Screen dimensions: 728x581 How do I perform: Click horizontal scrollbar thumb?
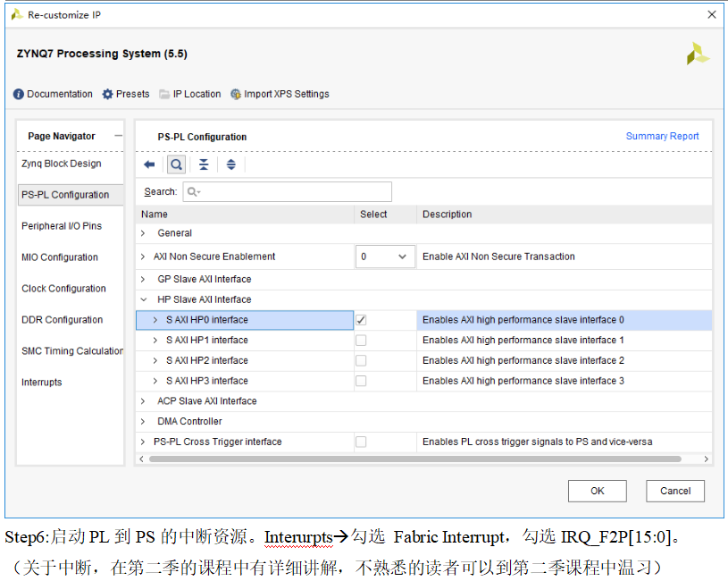coord(415,459)
